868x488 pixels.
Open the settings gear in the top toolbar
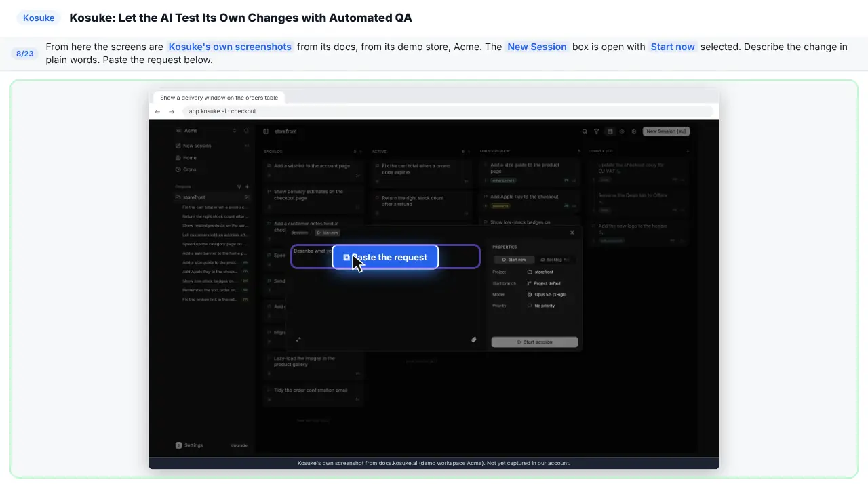coord(634,131)
